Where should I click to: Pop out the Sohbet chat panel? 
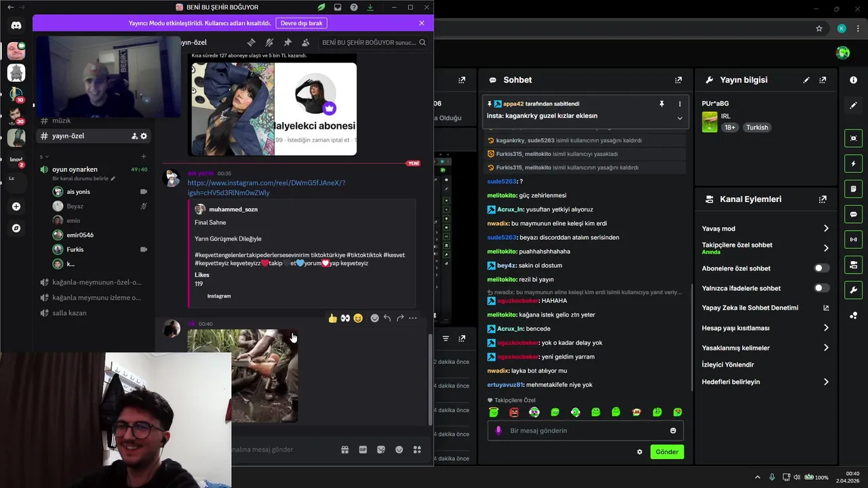pos(678,80)
